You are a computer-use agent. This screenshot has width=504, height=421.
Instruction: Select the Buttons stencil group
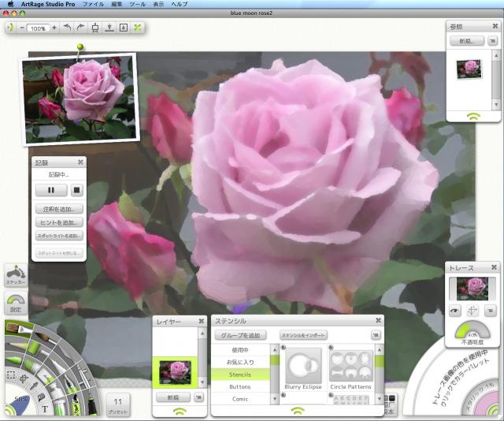(x=240, y=386)
